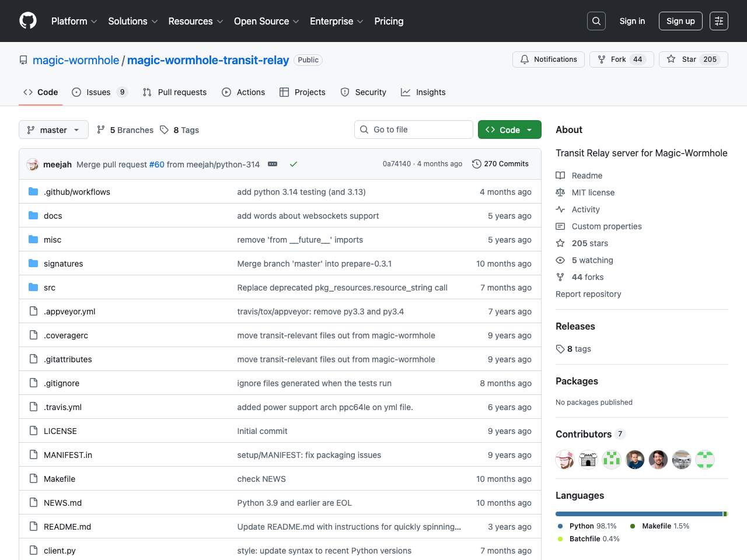Click the green commit status checkmark
Viewport: 747px width, 560px height.
294,164
